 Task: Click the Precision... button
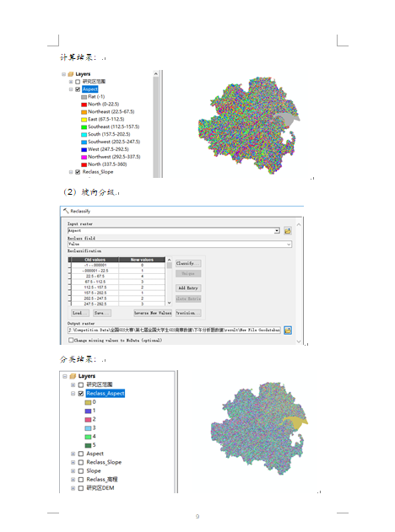(188, 313)
